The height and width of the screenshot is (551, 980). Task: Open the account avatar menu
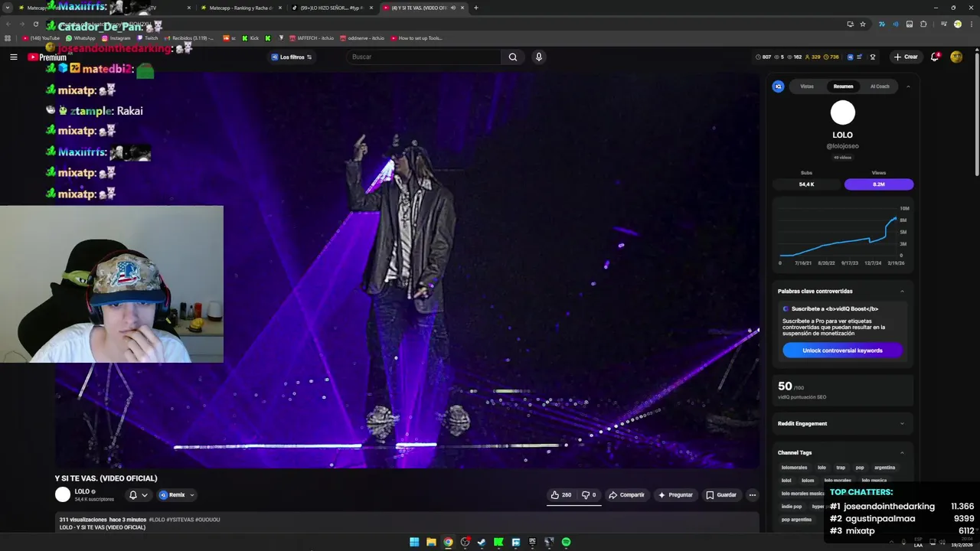click(956, 57)
